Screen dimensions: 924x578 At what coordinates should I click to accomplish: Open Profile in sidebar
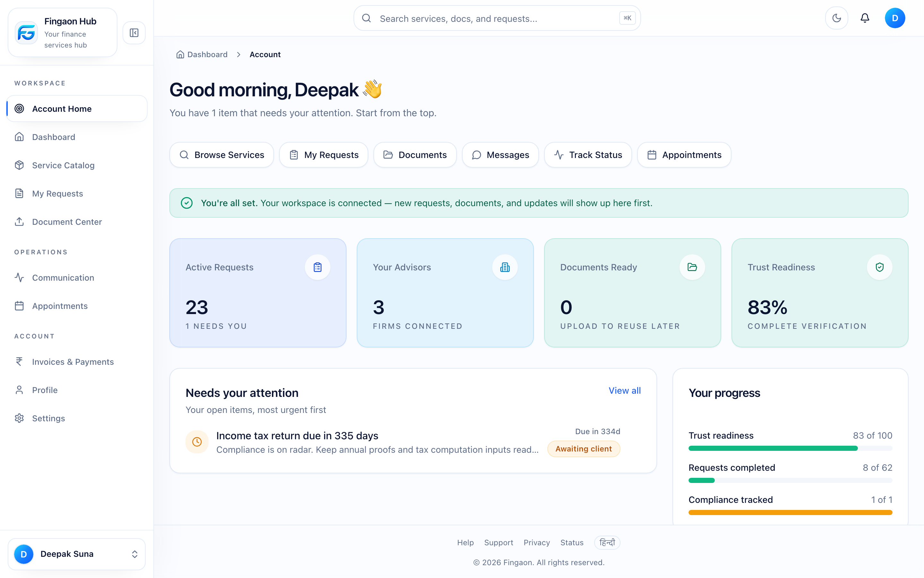coord(77,390)
